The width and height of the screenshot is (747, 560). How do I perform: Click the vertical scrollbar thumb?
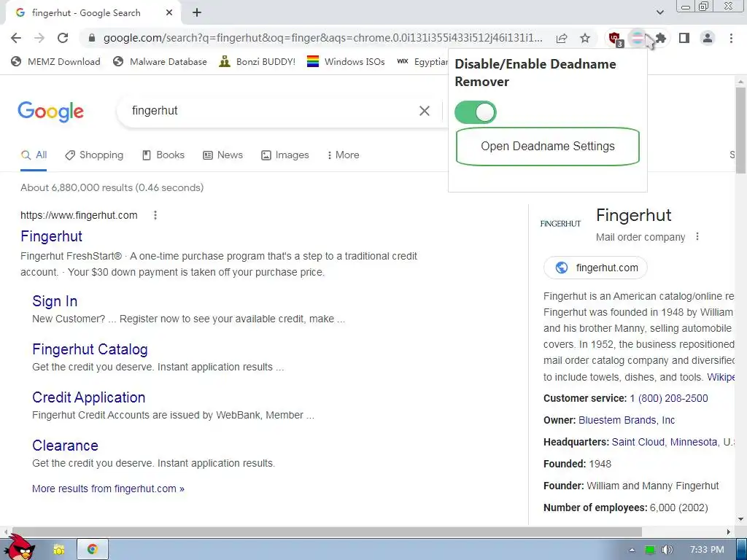tap(741, 130)
